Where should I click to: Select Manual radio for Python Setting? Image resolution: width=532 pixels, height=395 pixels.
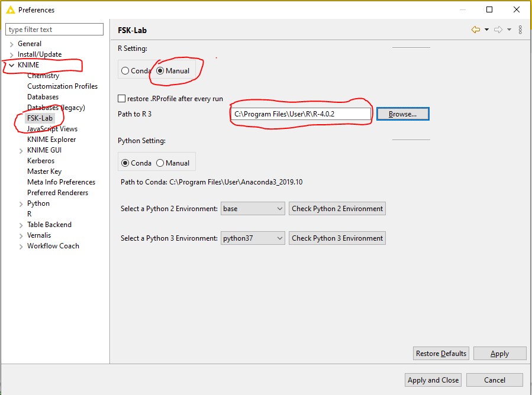[x=160, y=163]
